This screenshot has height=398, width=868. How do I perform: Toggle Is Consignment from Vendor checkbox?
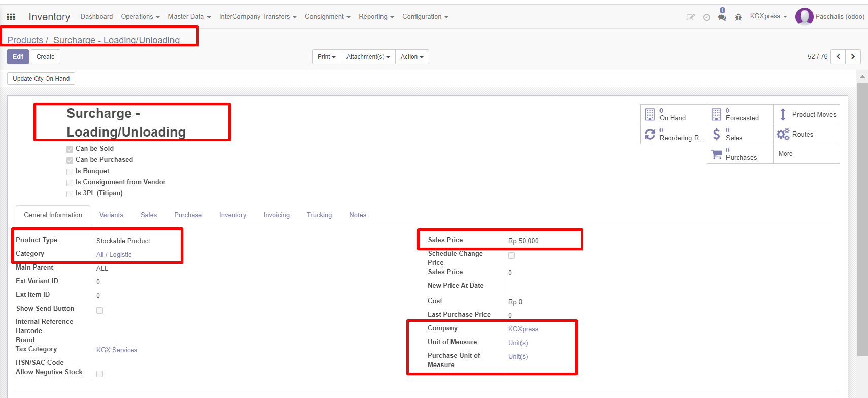70,183
